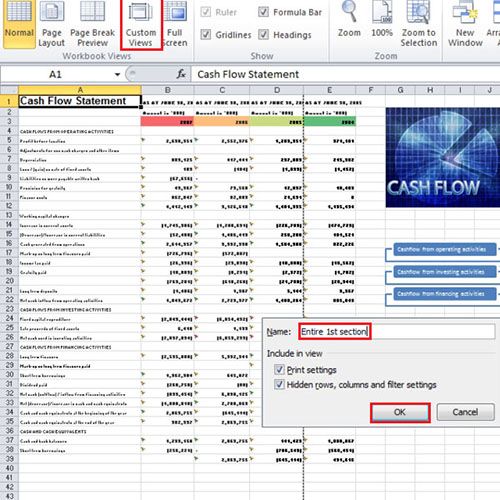The width and height of the screenshot is (500, 500).
Task: Open the Zoom magnifier tool
Action: pos(349,20)
